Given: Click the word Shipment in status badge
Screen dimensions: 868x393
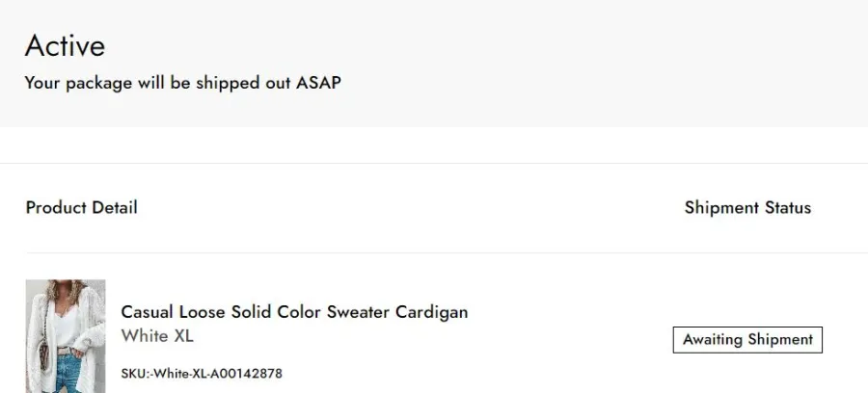Looking at the screenshot, I should click(x=780, y=339).
